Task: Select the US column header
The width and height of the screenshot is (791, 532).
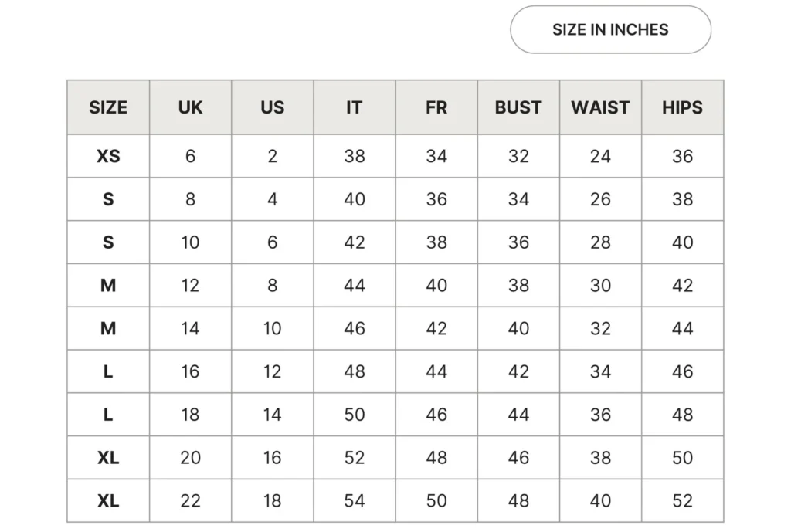Action: [272, 107]
